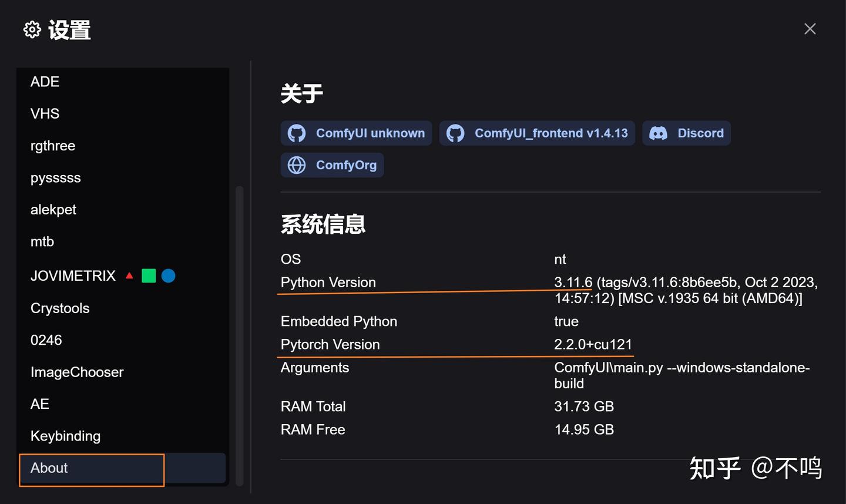Open the Crystools settings category

click(60, 308)
